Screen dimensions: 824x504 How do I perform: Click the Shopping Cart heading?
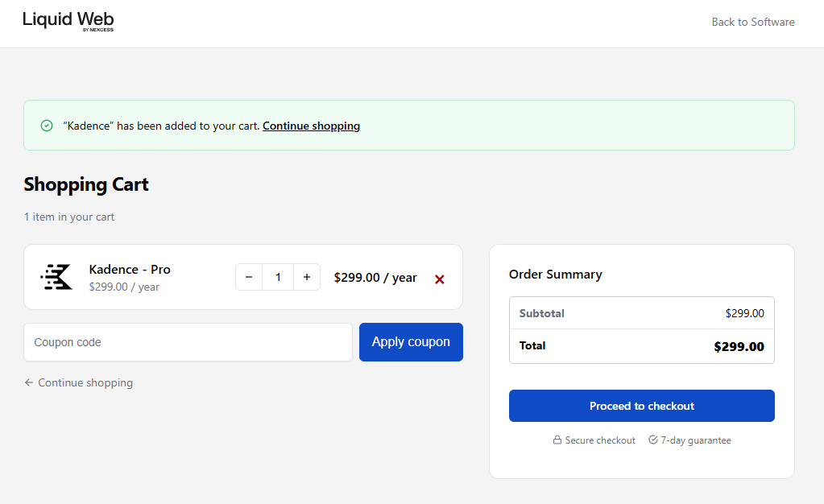86,185
